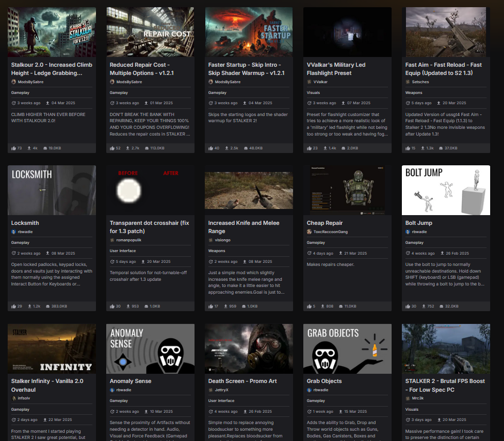Click VValkar avatar icon
This screenshot has width=504, height=441.
[309, 82]
